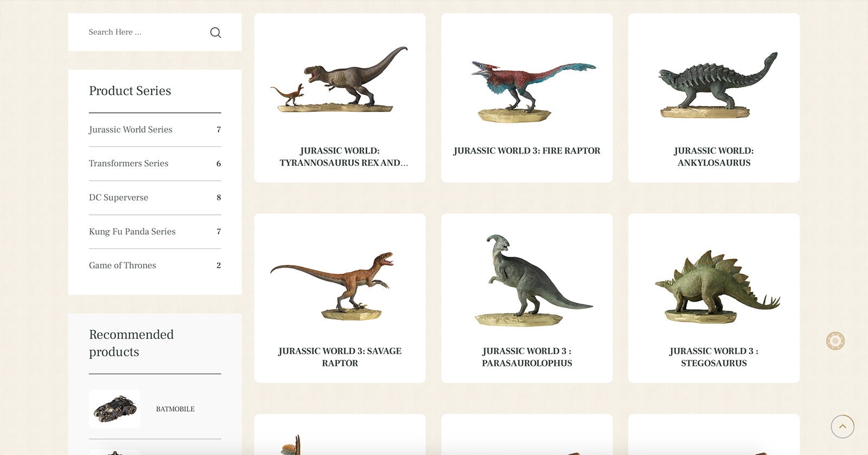
Task: Open DC Superverse category
Action: [118, 197]
